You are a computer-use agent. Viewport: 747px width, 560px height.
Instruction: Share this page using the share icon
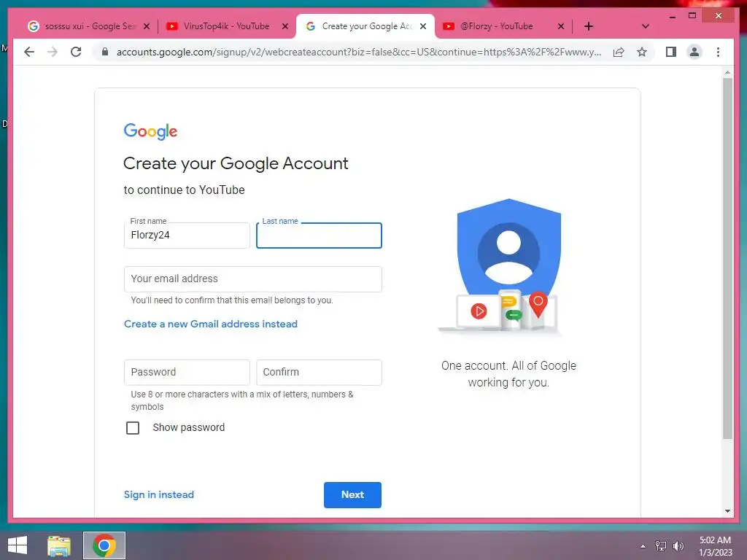point(619,52)
